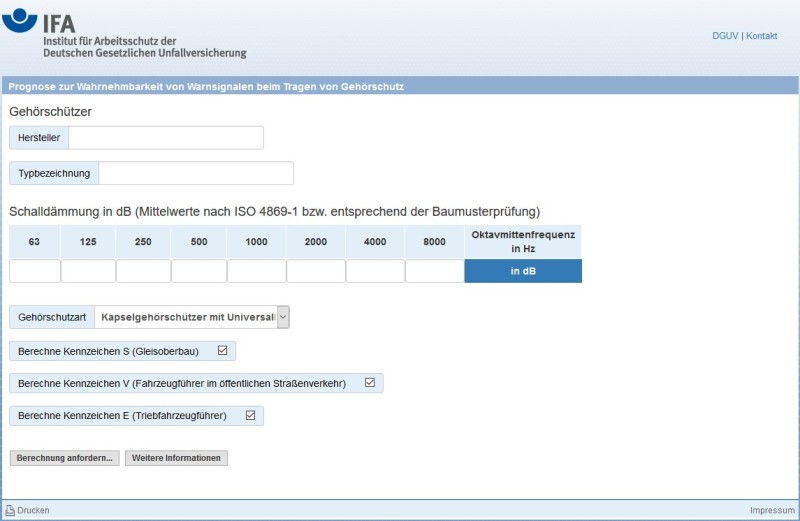The width and height of the screenshot is (800, 521).
Task: Click the Drucken link in the footer
Action: (33, 510)
